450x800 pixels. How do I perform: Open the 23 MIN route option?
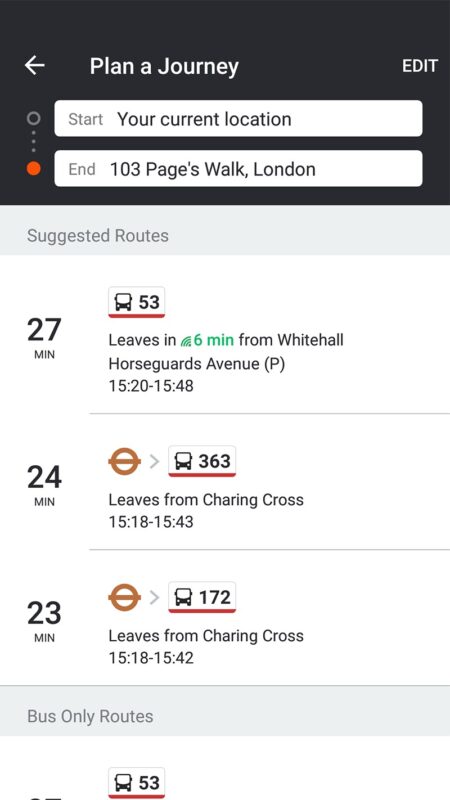pyautogui.click(x=225, y=617)
